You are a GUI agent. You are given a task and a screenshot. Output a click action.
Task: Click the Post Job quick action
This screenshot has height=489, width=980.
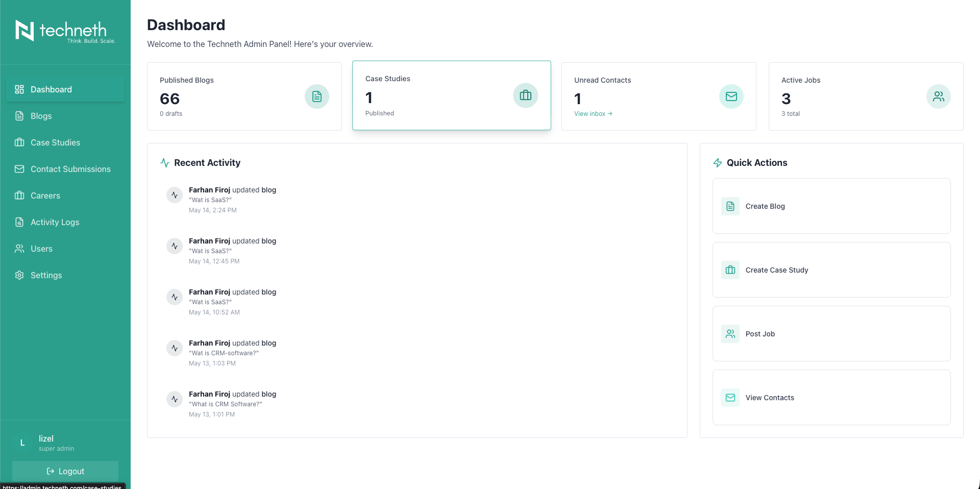pos(831,334)
